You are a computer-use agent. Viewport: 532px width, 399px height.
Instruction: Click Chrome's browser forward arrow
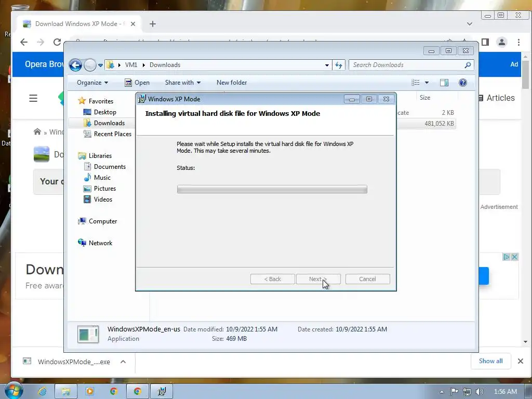pos(41,42)
